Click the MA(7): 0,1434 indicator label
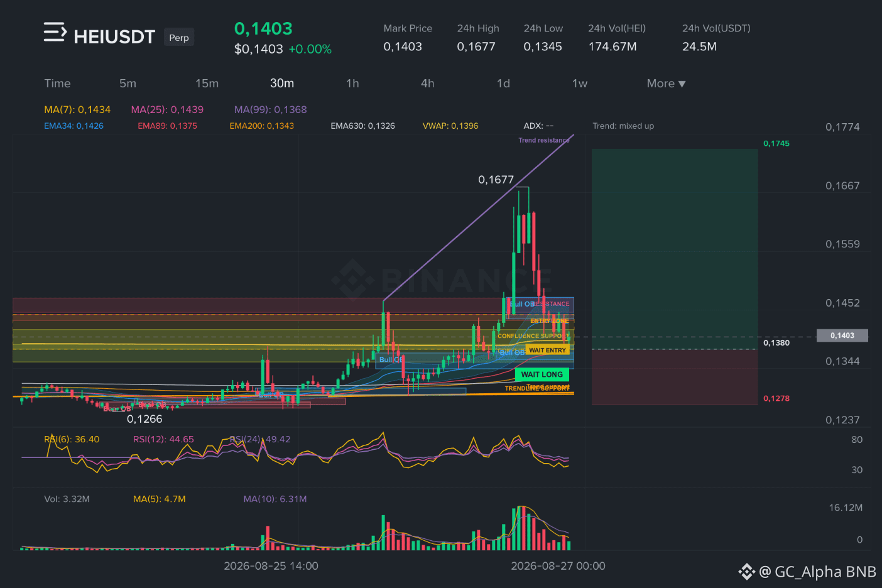Viewport: 882px width, 588px height. click(77, 110)
